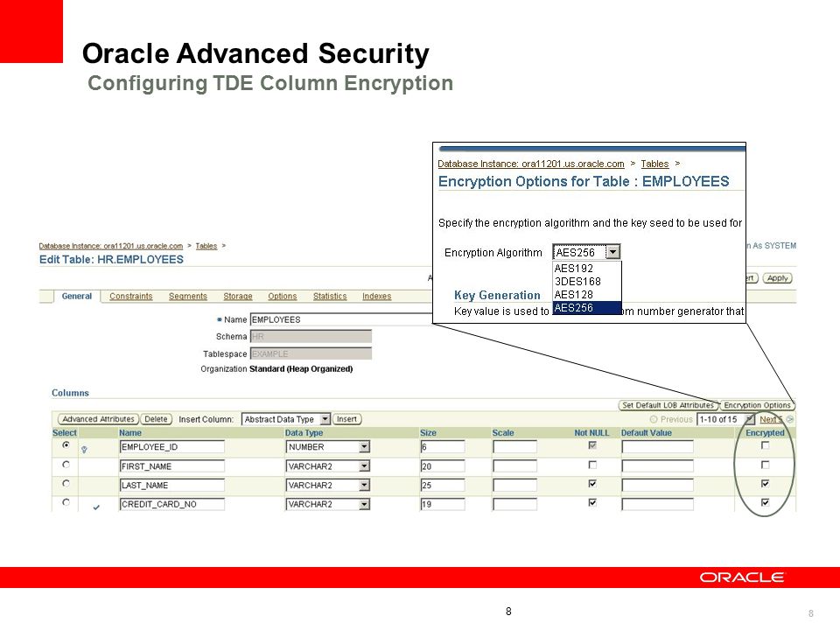The image size is (840, 630).
Task: Click Default Value field for FIRST_NAME
Action: click(x=657, y=466)
